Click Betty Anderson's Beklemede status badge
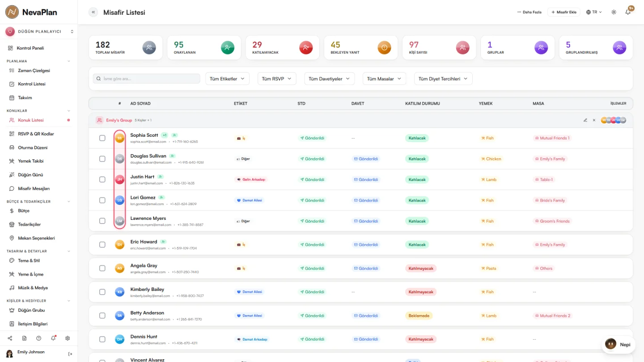644x362 pixels. (419, 316)
